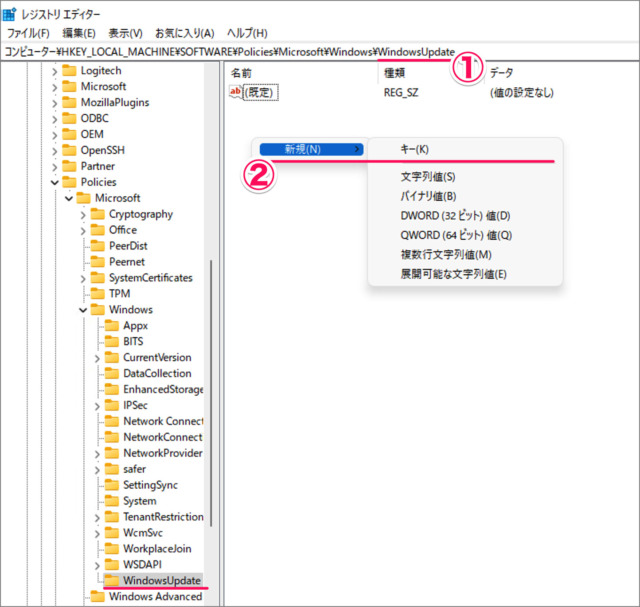Expand the Cryptography key
Viewport: 640px width, 607px height.
83,215
